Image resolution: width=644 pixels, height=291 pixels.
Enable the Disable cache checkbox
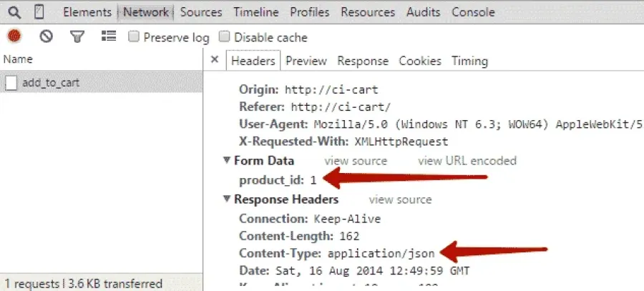224,37
